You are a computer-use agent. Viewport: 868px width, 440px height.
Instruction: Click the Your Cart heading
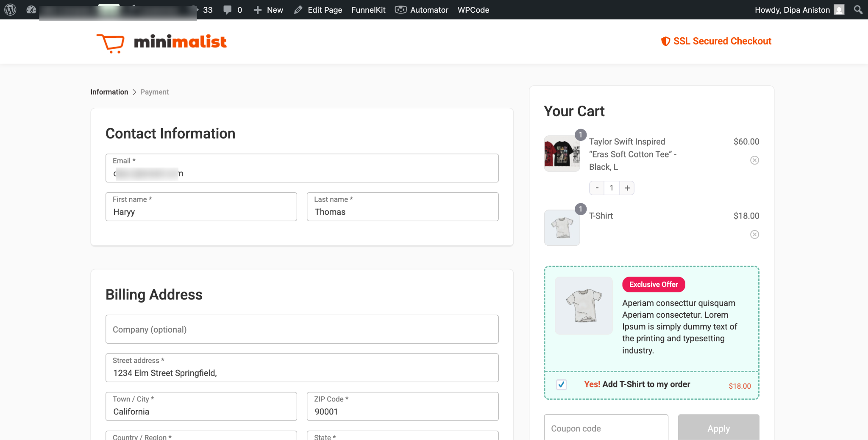click(x=574, y=111)
